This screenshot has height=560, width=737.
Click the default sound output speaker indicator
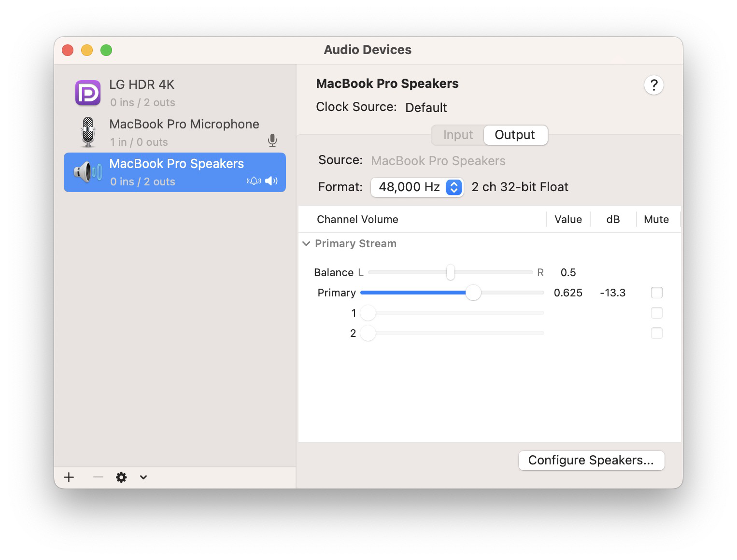[x=271, y=181]
